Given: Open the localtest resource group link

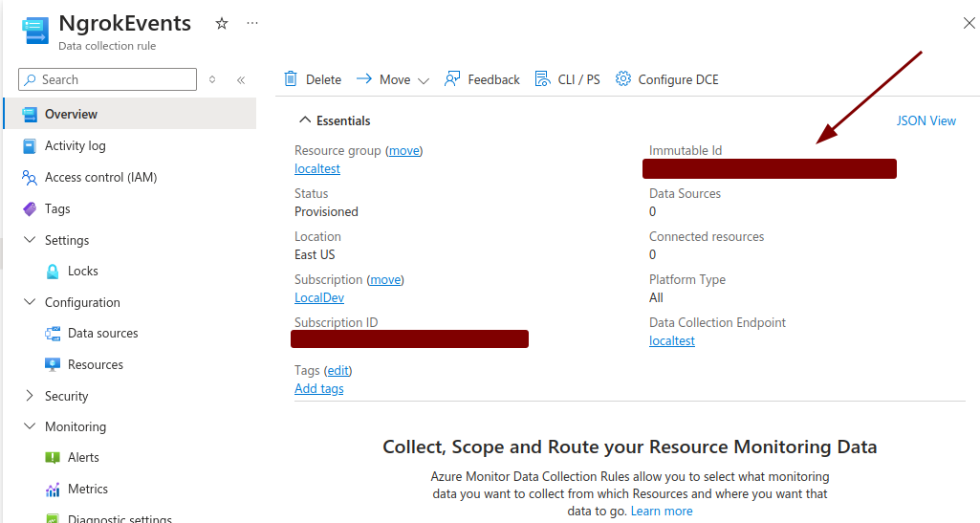Looking at the screenshot, I should click(316, 168).
